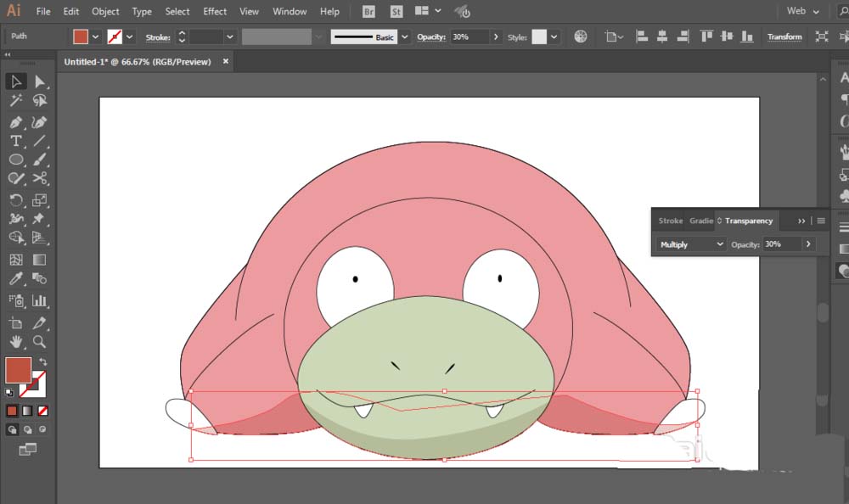Open the stroke weight dropdown
This screenshot has width=849, height=504.
click(x=229, y=36)
